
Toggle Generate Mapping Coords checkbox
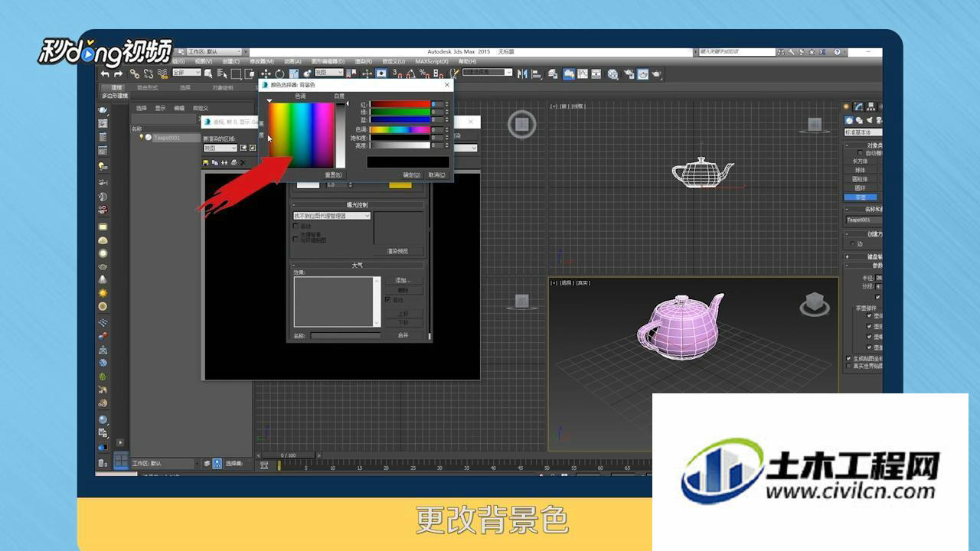(849, 357)
